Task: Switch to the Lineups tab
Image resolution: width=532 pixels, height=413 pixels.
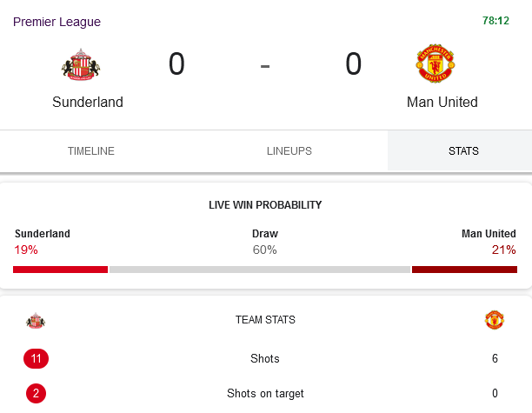Action: [x=289, y=151]
